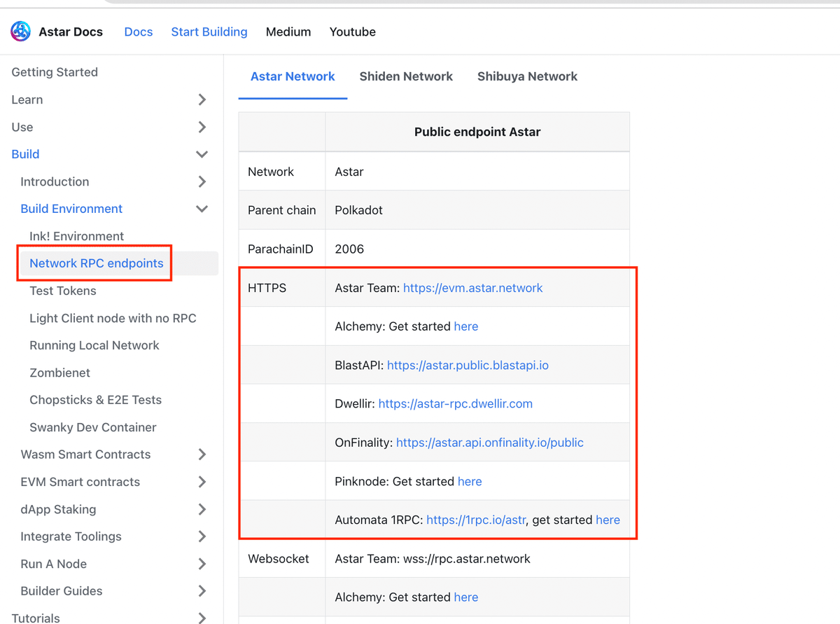The height and width of the screenshot is (624, 840).
Task: Open https://astar-rpc.dwellir.com link
Action: point(456,403)
